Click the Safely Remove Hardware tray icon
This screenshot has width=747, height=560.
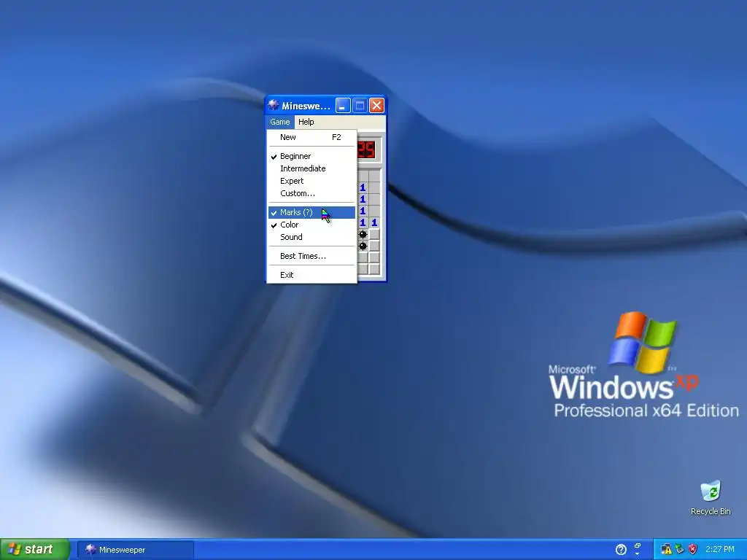tap(679, 549)
